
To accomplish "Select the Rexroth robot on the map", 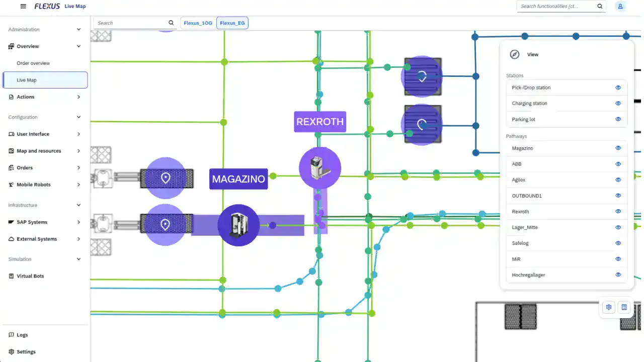I will click(x=320, y=168).
